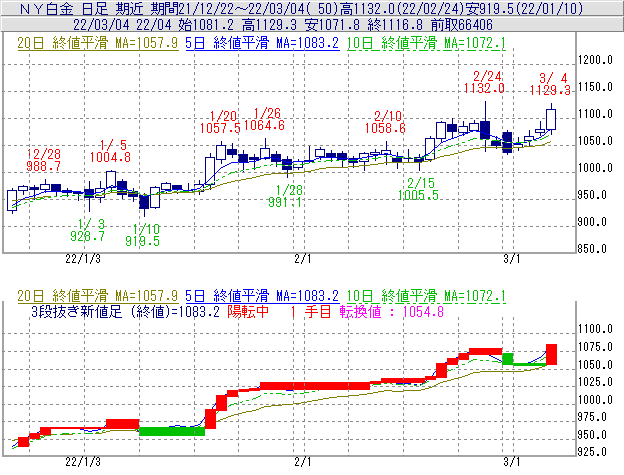This screenshot has width=624, height=475.
Task: Click the 1/5 1004.8 high annotation
Action: click(110, 151)
